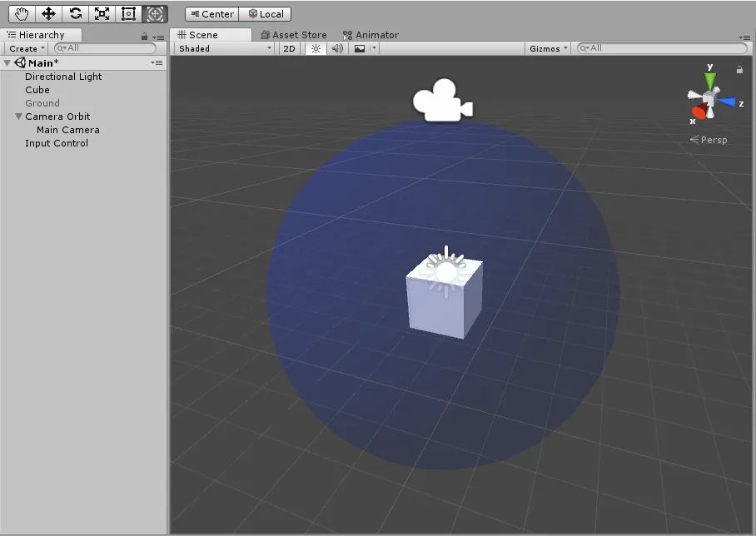This screenshot has width=756, height=536.
Task: Toggle scene audio speaker icon
Action: click(x=337, y=48)
